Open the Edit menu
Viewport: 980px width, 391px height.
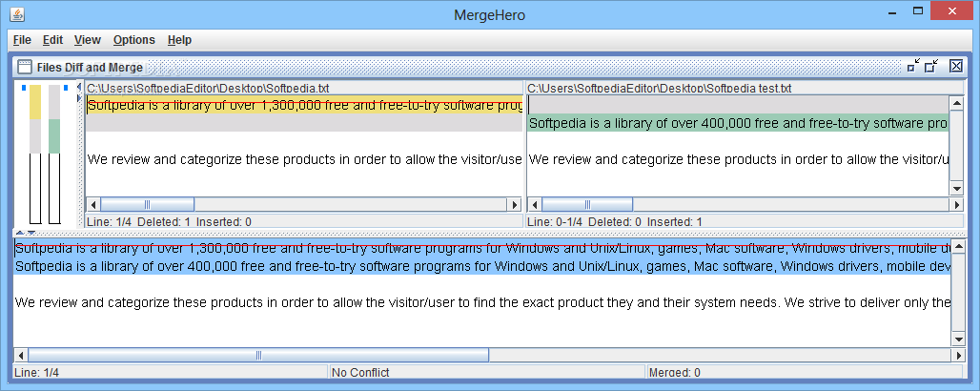(52, 40)
